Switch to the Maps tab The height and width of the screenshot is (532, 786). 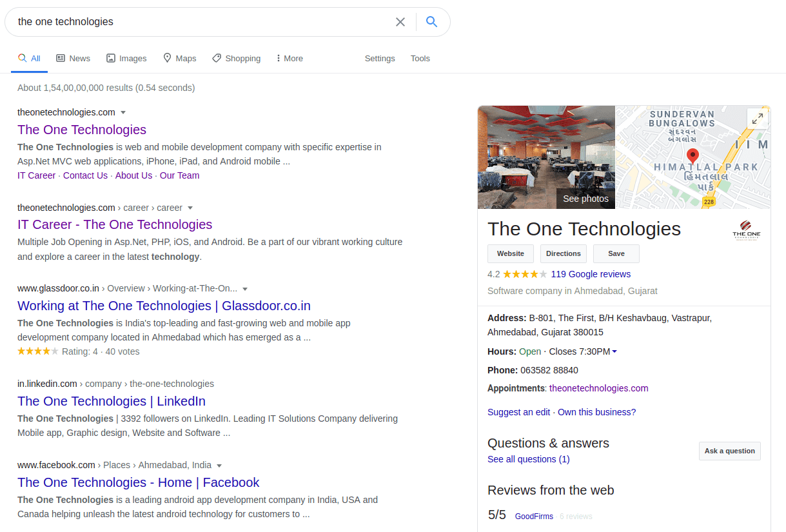(179, 58)
